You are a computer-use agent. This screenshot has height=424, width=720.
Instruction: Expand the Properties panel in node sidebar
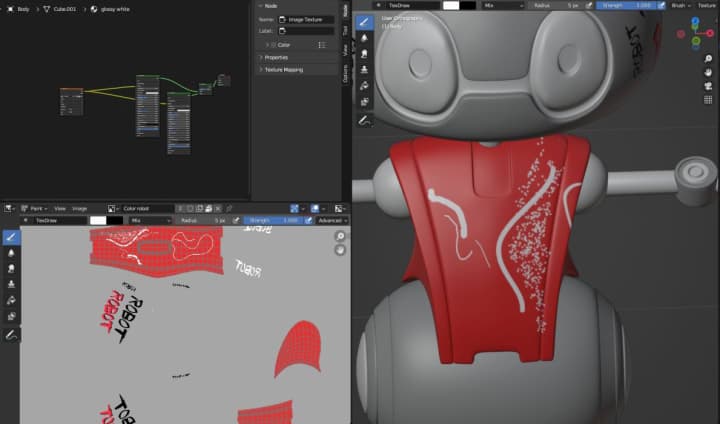(275, 57)
